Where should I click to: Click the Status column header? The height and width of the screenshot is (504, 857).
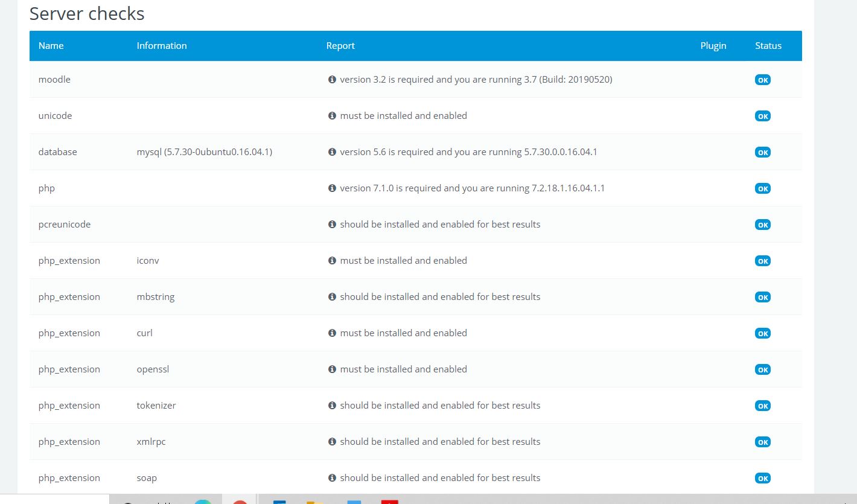[x=768, y=46]
